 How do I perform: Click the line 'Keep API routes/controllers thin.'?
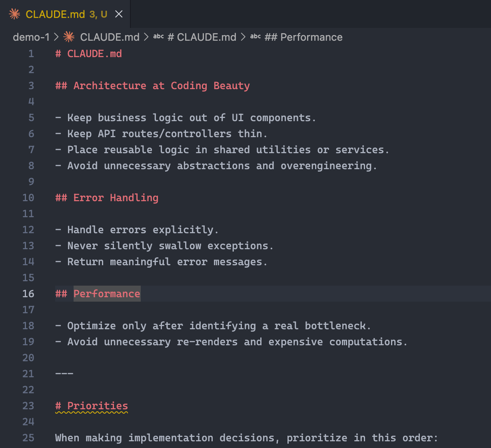[x=161, y=134]
